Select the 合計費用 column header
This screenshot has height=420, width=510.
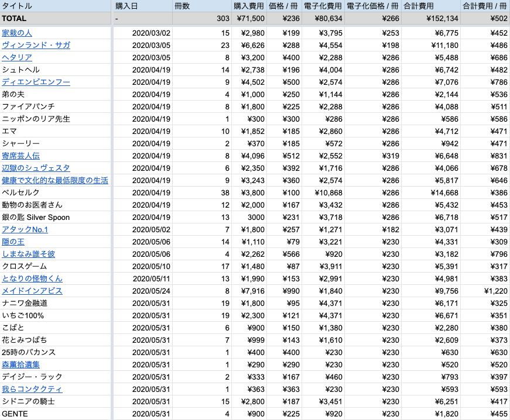click(x=431, y=6)
